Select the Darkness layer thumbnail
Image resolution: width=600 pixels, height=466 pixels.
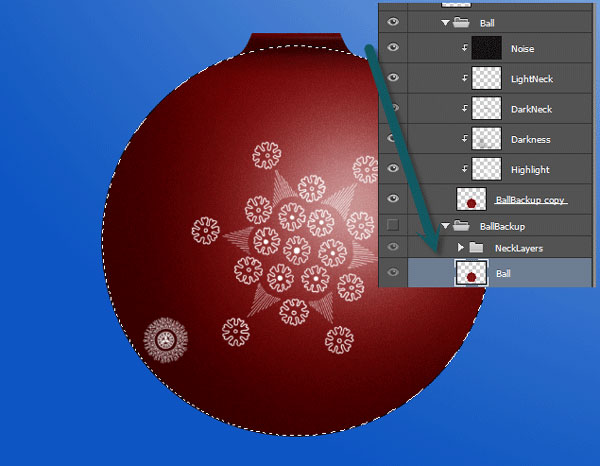[x=486, y=138]
